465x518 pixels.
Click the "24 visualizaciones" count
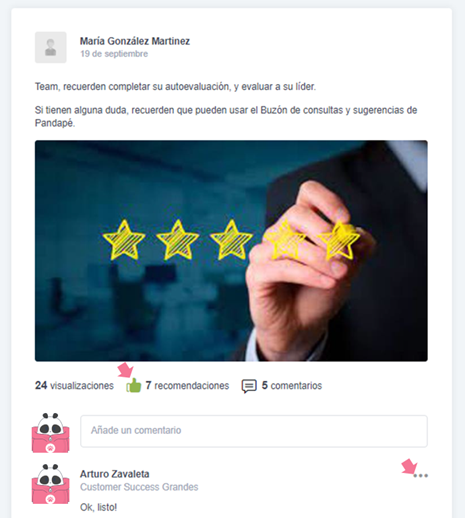click(74, 386)
